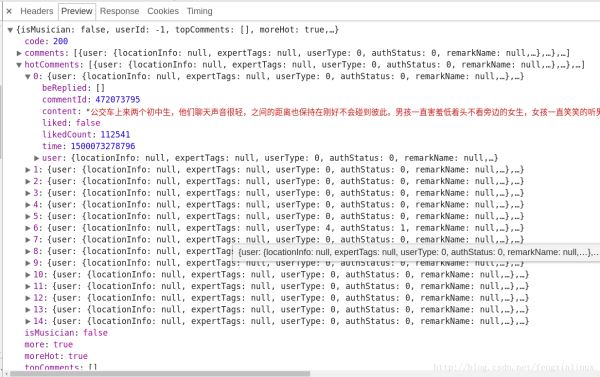Select the red Chinese content string

(x=343, y=112)
